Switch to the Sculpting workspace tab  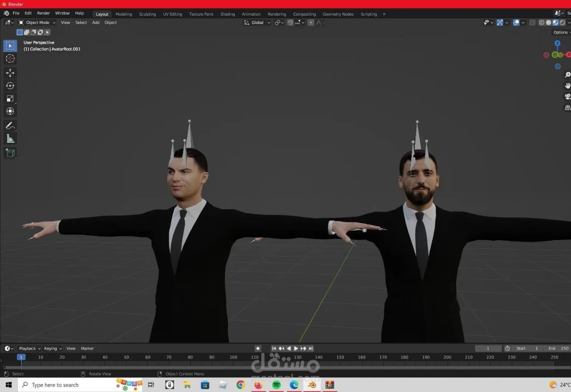[147, 14]
